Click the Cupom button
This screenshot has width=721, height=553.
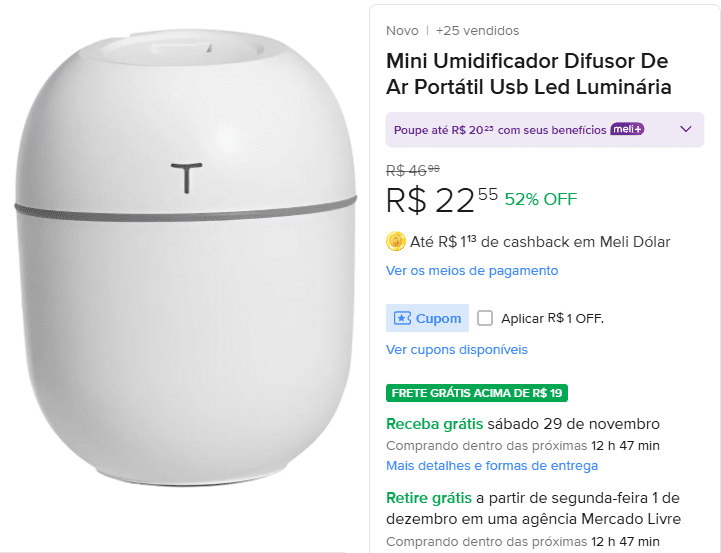[427, 318]
